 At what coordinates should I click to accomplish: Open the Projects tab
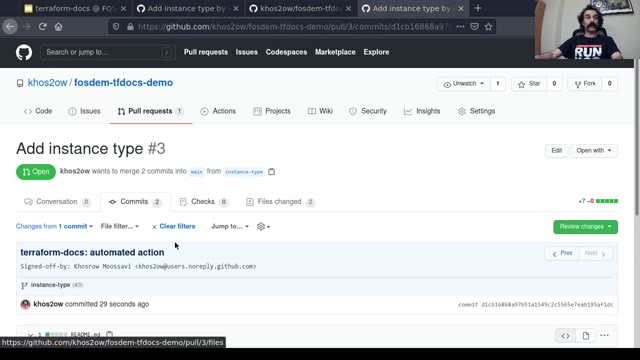point(272,111)
